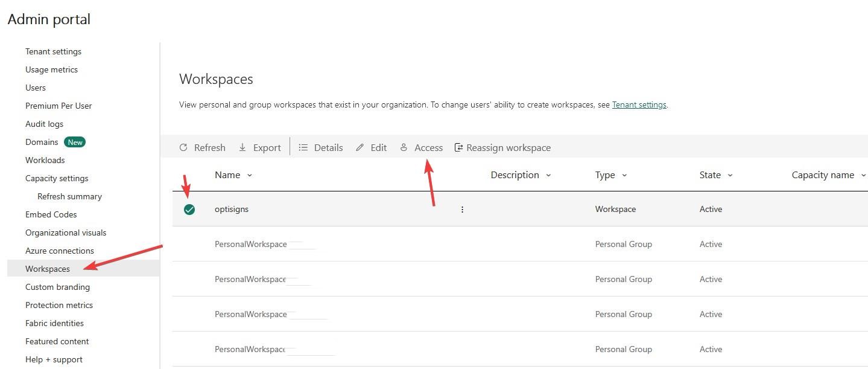
Task: Select the first PersonalWorkspace row checkbox
Action: click(189, 244)
